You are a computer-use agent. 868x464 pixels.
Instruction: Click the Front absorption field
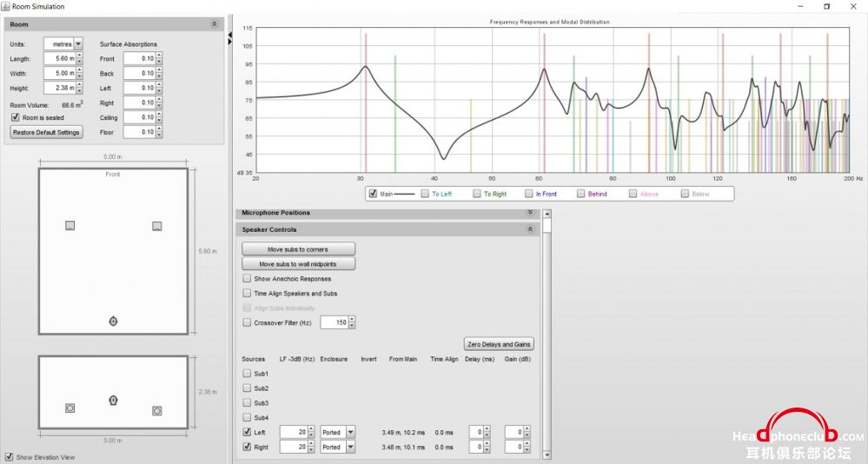coord(140,58)
